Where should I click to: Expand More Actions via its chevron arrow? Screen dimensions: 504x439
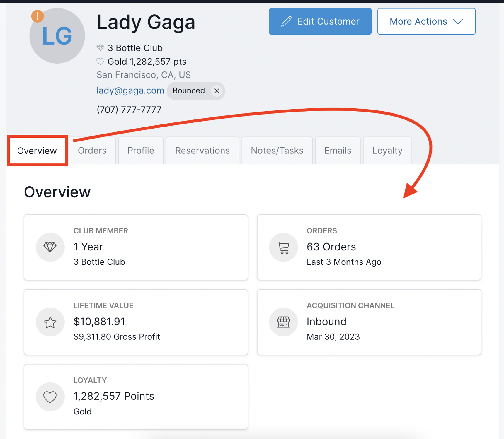458,21
